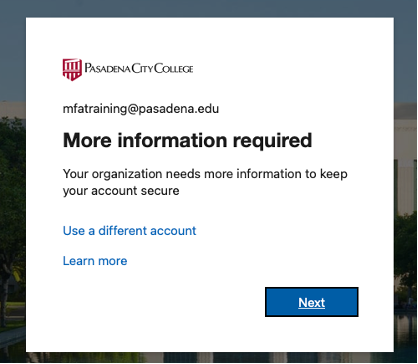Click the dark sky strip above the dialog
This screenshot has width=418, height=364.
209,8
